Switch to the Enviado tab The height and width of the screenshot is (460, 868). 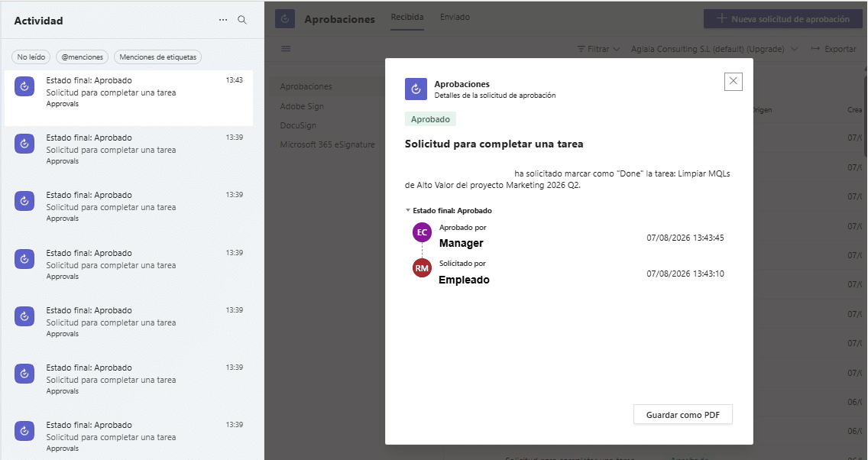pos(455,17)
